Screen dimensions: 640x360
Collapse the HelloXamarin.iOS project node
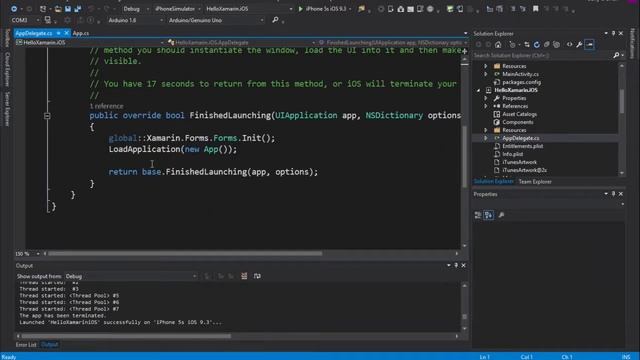pyautogui.click(x=479, y=90)
